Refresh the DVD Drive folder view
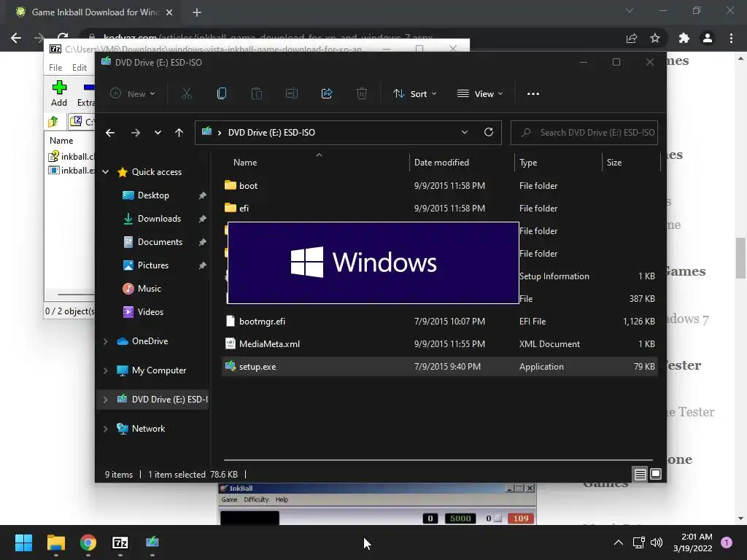This screenshot has height=560, width=747. point(488,133)
